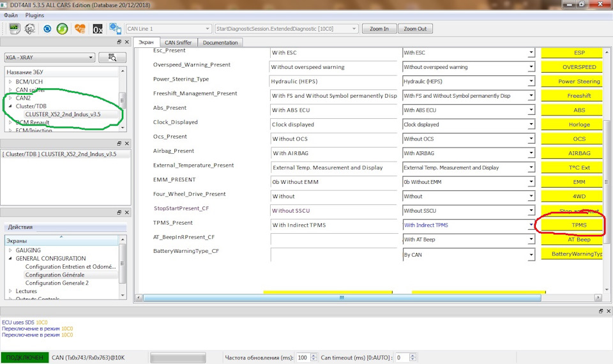Open the Plugins menu
This screenshot has width=613, height=364.
[x=34, y=15]
